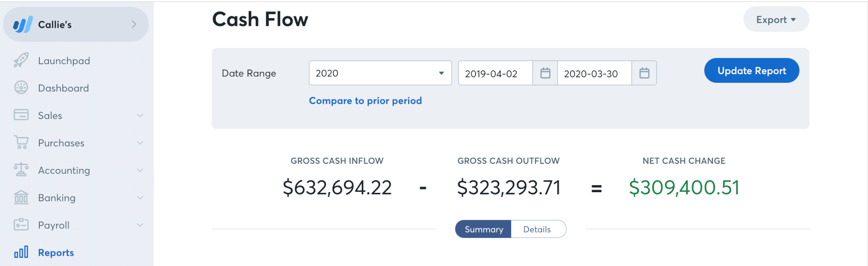Open the Export dropdown menu
The height and width of the screenshot is (266, 868).
[776, 20]
